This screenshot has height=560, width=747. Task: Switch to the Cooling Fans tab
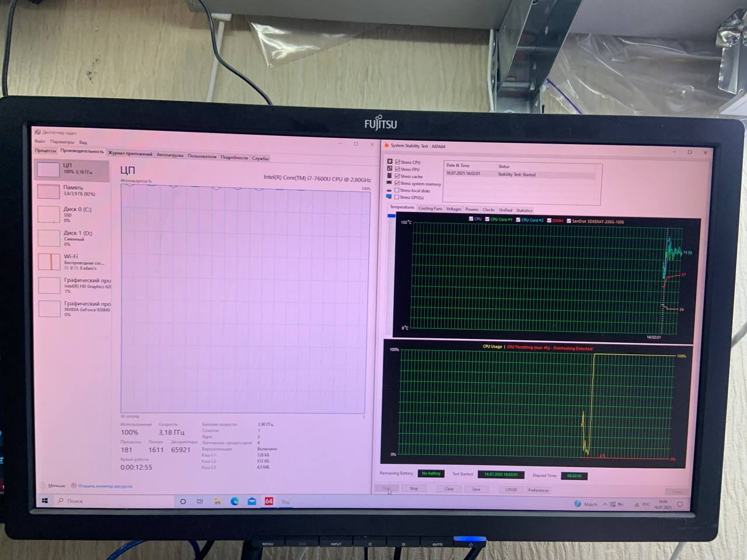click(x=430, y=209)
